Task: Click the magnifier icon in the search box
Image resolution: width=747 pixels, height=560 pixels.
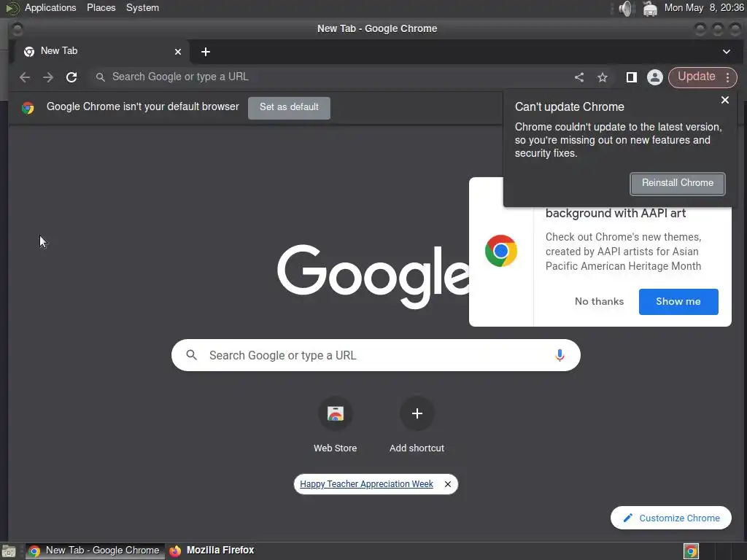Action: point(192,355)
